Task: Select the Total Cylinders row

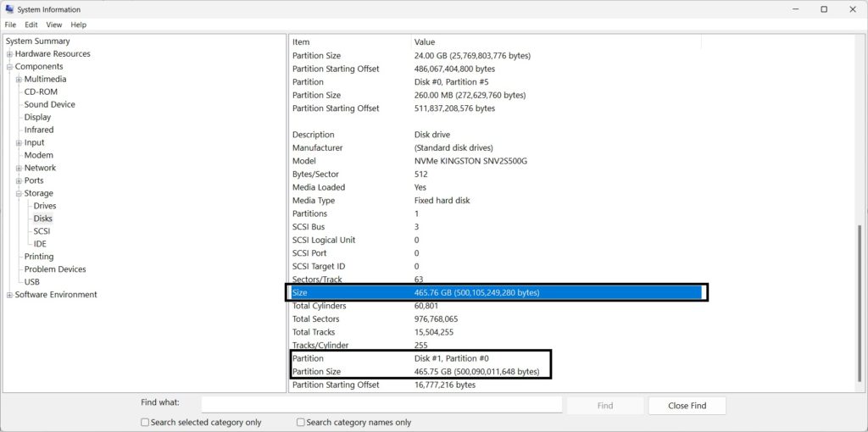Action: click(497, 307)
